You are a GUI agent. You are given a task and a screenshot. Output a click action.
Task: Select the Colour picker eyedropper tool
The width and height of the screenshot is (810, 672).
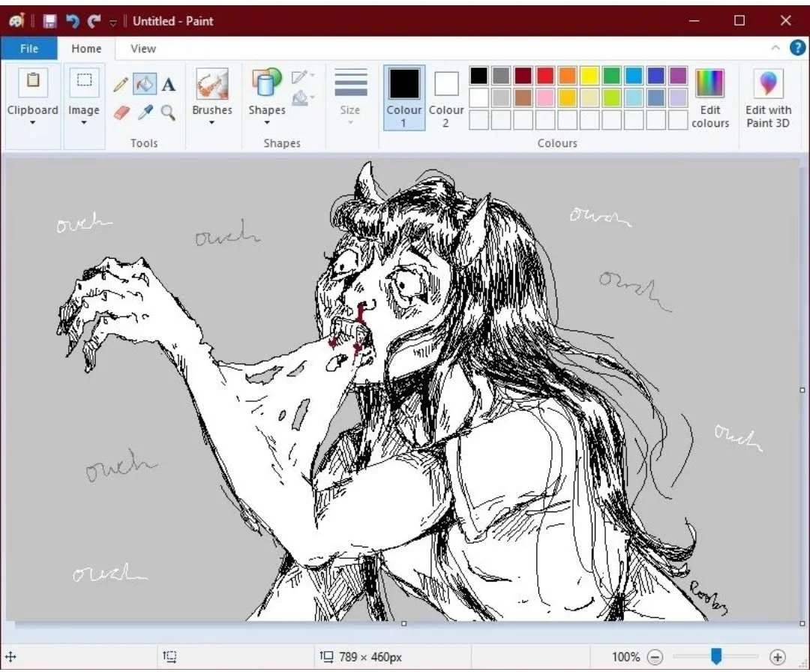145,112
